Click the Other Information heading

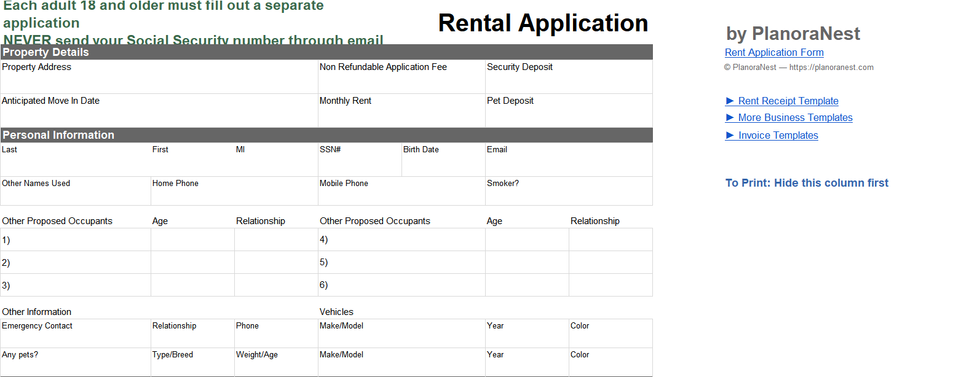[36, 312]
